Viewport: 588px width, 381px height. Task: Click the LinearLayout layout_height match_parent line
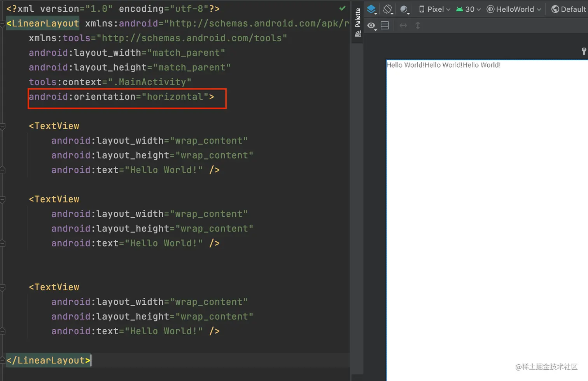pos(130,67)
